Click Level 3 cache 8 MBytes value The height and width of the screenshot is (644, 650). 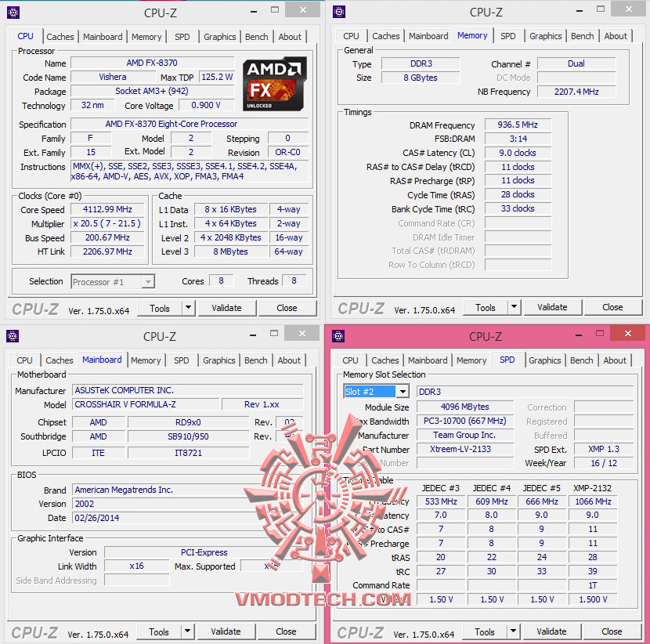(x=230, y=251)
